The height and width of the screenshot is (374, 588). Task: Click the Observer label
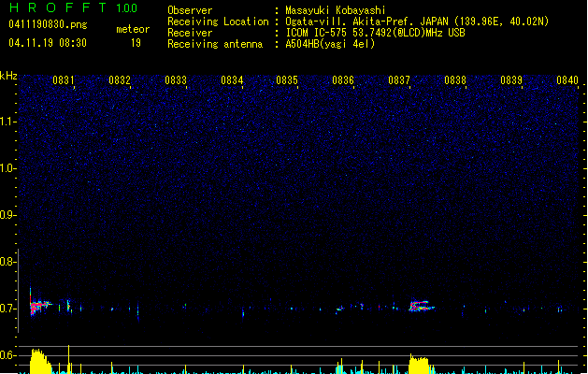190,10
